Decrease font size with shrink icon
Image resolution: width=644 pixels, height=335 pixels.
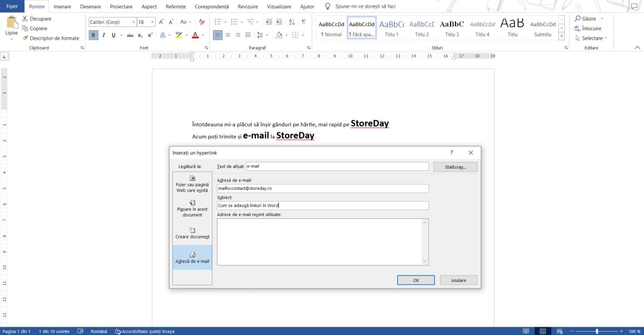pyautogui.click(x=171, y=22)
